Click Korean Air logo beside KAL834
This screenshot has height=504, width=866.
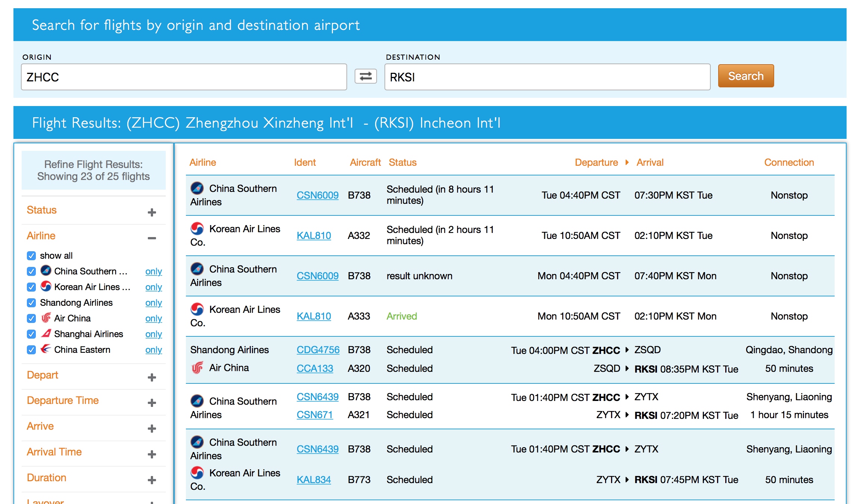tap(197, 472)
